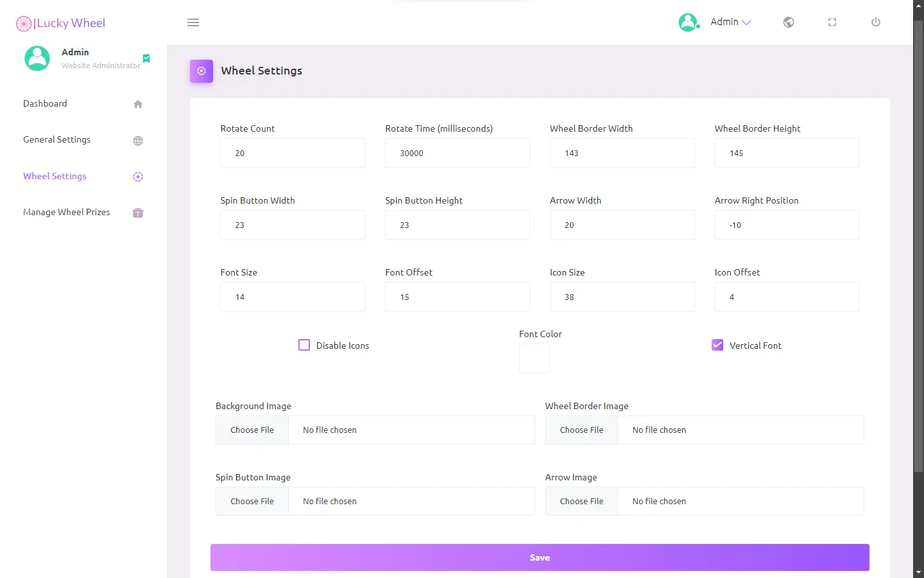Screen dimensions: 924x578
Task: Choose File for Background Image
Action: pos(252,430)
